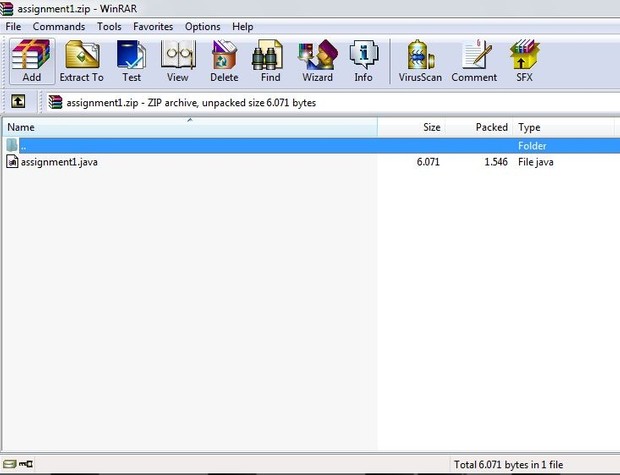The image size is (620, 475).
Task: Sort by the Name column header
Action: click(x=190, y=127)
